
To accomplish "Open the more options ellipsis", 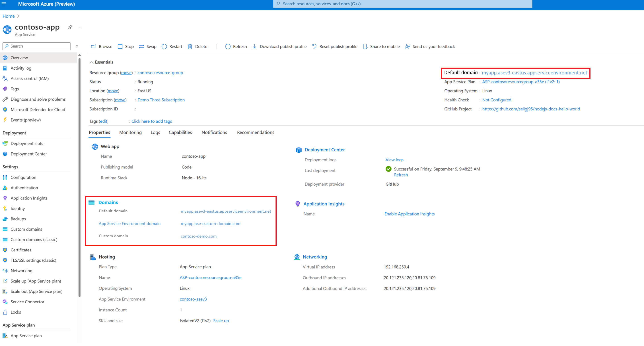I will click(80, 27).
